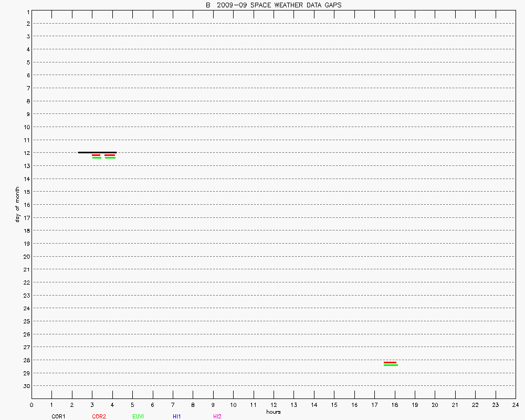525x420 pixels.
Task: Click the day 1 tick label on y-axis
Action: [x=27, y=10]
